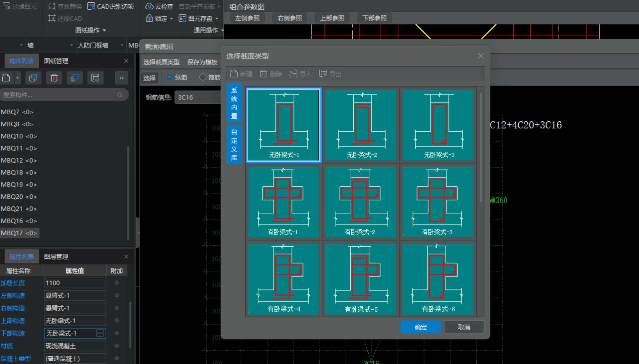Open the ellipsis button for 下部构造
Screen dimensions: 639x364
click(x=100, y=333)
